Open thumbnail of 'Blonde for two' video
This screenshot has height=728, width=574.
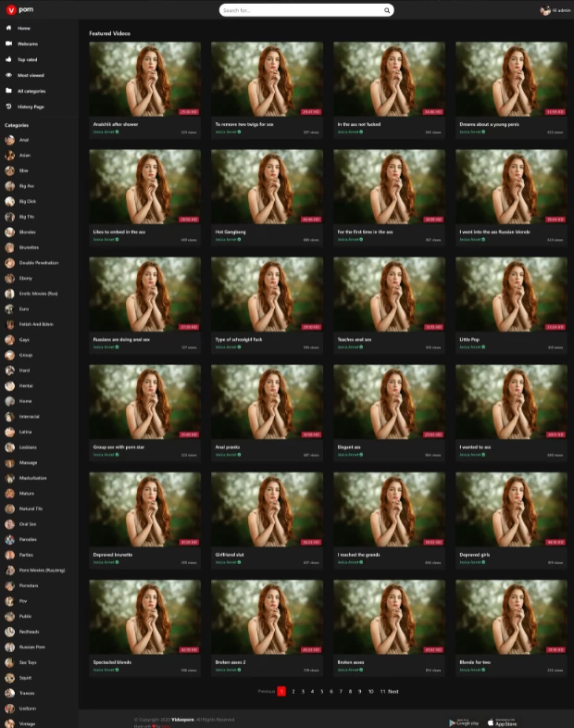coord(511,617)
